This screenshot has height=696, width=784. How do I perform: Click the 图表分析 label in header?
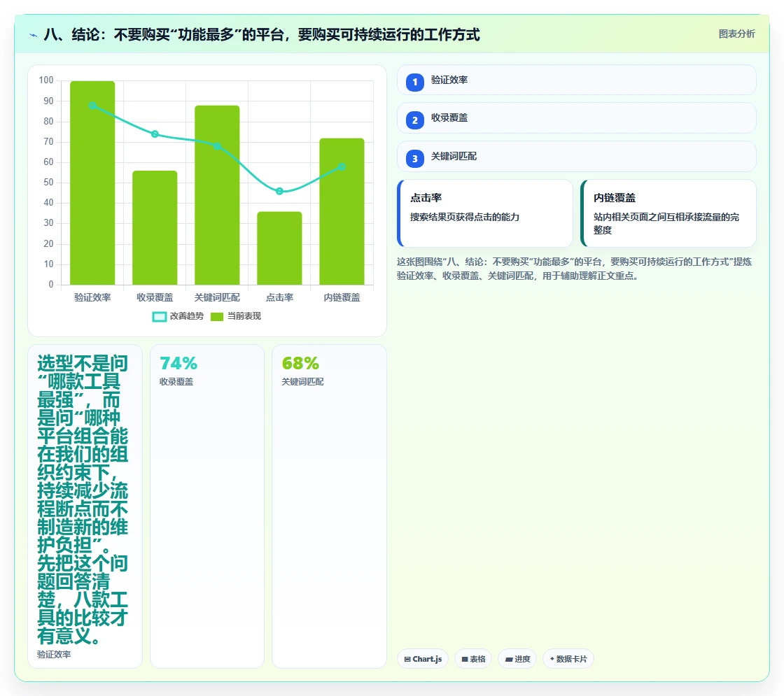736,34
